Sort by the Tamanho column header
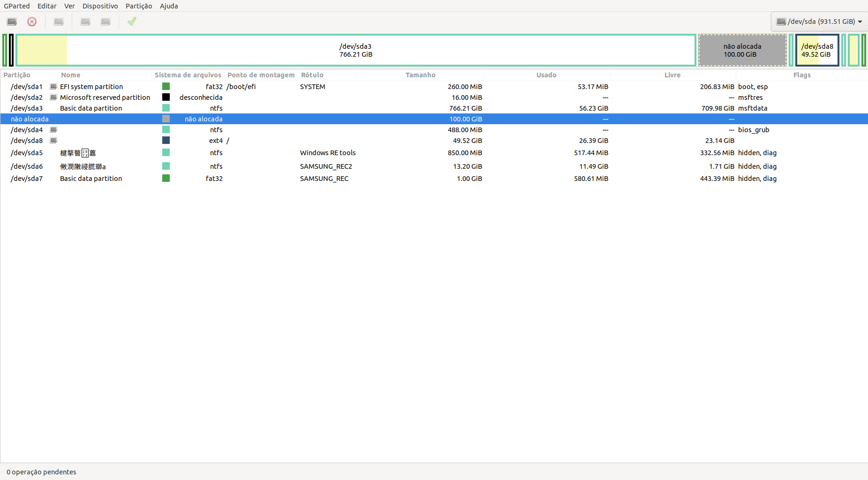Image resolution: width=868 pixels, height=480 pixels. click(420, 75)
